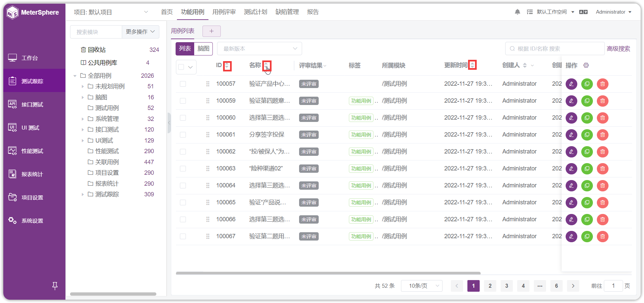
Task: Edit test case 100057
Action: (x=571, y=84)
